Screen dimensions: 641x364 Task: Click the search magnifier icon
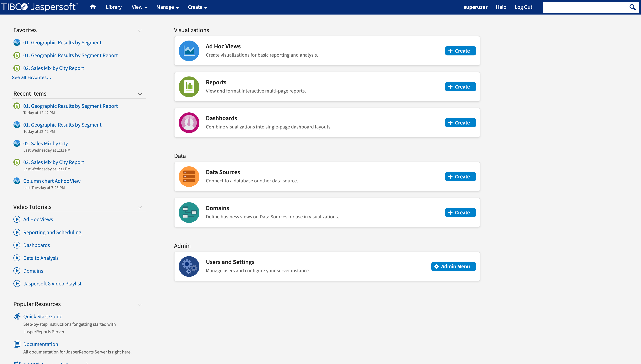(x=632, y=7)
